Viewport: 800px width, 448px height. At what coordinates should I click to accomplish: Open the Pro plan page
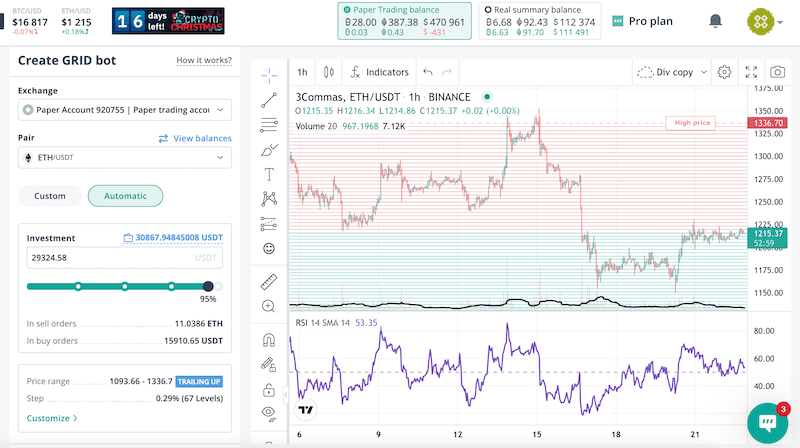643,21
